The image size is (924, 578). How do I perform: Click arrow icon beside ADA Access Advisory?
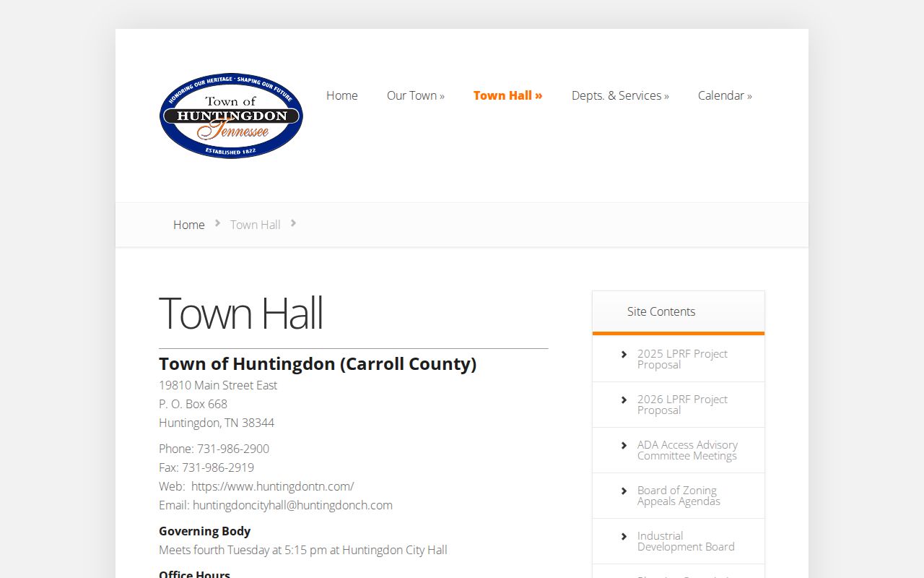(x=624, y=445)
